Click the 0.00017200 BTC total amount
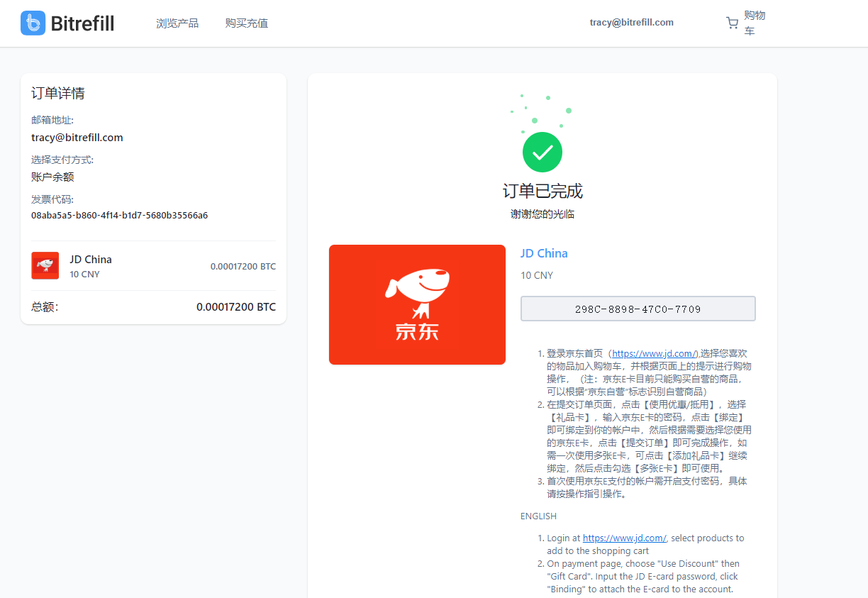 [x=236, y=306]
